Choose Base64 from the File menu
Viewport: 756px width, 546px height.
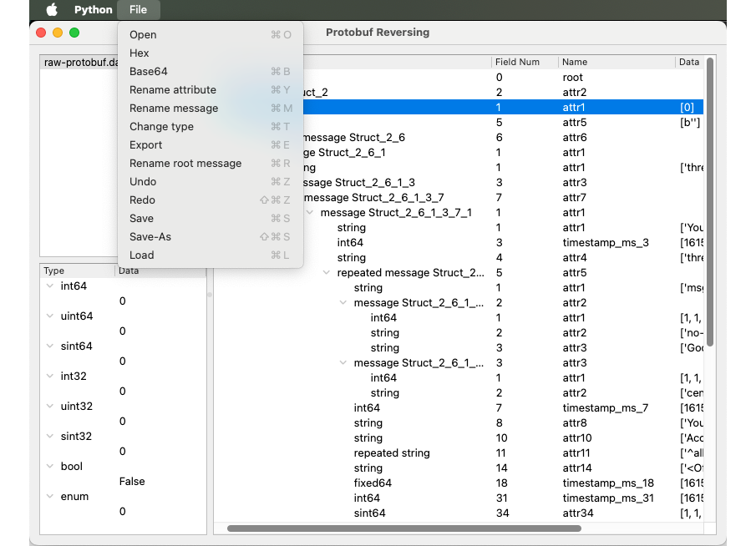211,71
